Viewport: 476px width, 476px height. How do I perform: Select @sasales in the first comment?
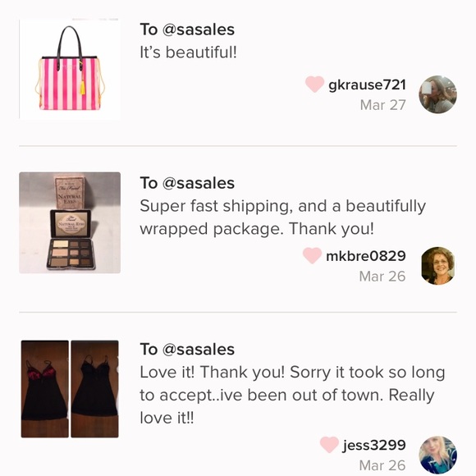199,30
